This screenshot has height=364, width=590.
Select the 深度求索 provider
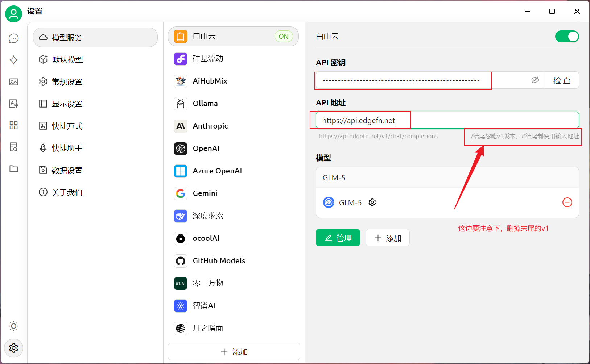(233, 216)
